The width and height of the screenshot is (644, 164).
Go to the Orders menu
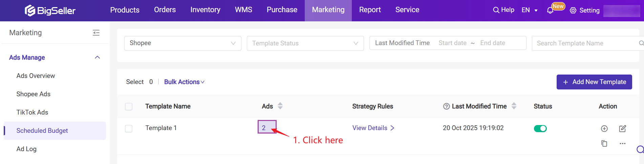pos(165,10)
